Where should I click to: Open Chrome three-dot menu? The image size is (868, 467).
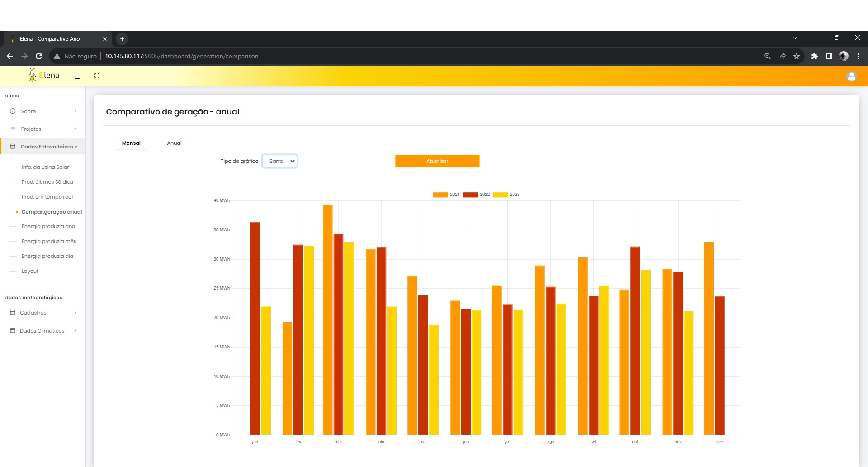[858, 56]
